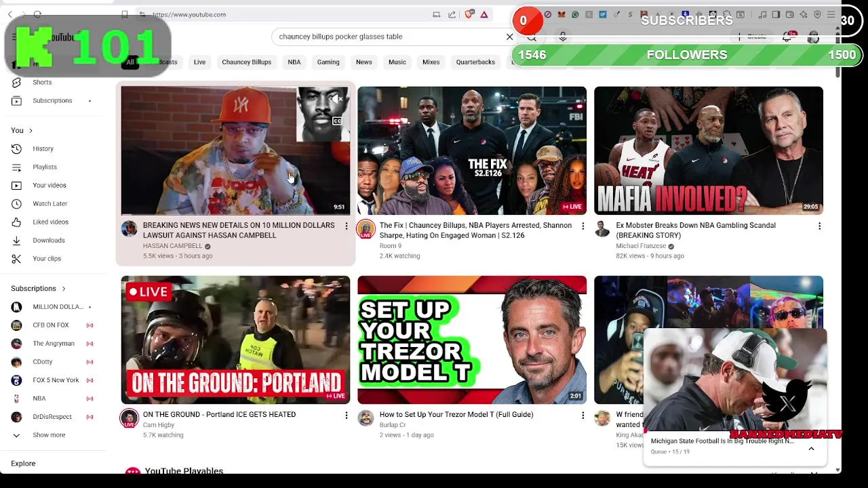Search by voice using the microphone icon
868x488 pixels.
pos(563,37)
